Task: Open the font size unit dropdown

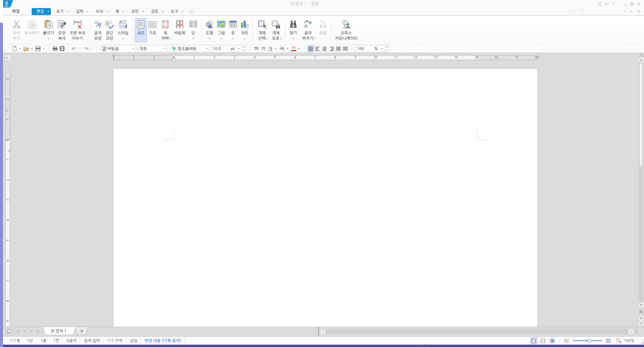Action: click(239, 49)
